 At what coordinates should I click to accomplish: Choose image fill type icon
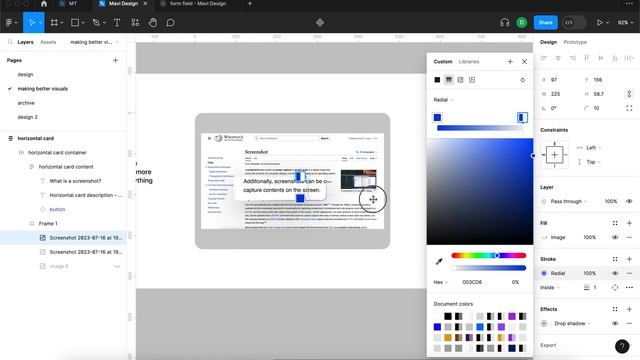(460, 80)
